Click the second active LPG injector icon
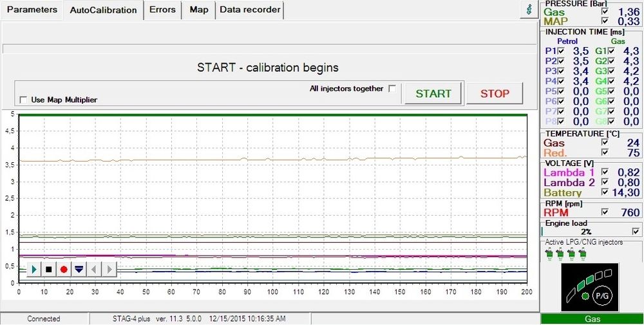 point(560,254)
